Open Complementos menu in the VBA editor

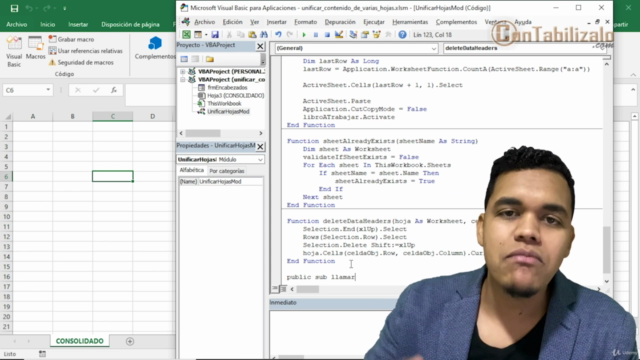click(456, 22)
